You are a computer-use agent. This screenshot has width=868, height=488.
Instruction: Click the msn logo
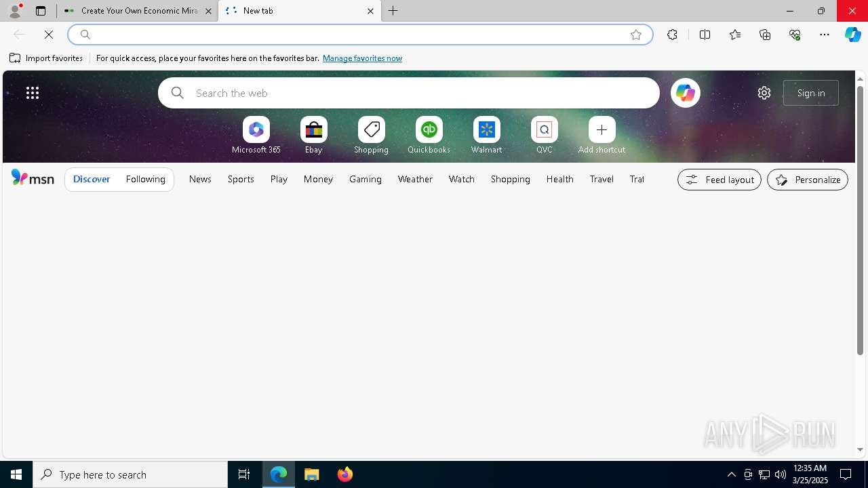click(33, 178)
